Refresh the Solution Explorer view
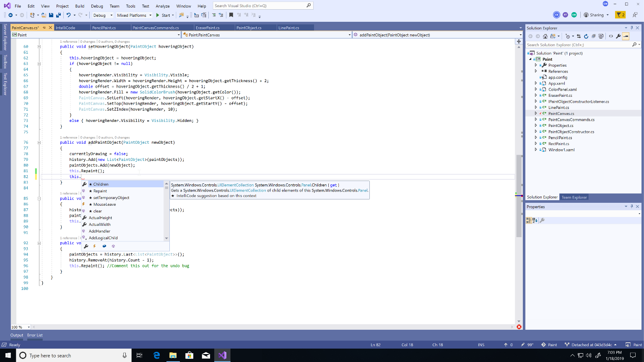644x362 pixels. 586,36
